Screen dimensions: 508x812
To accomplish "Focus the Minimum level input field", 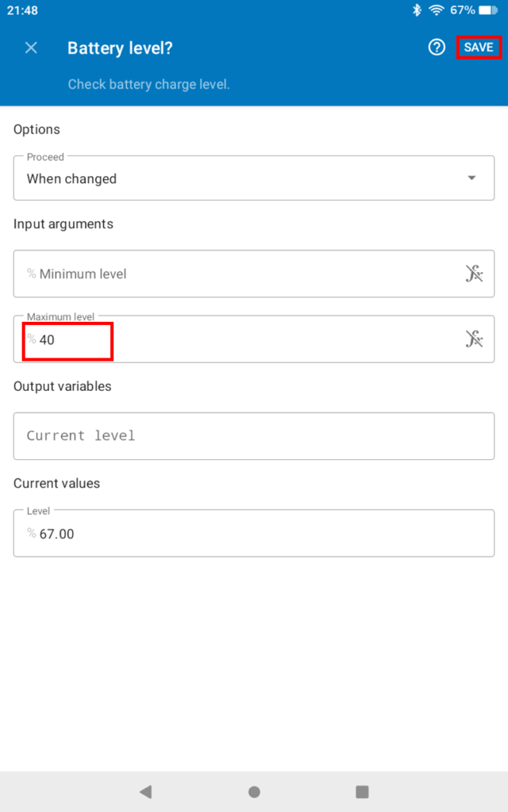I will pyautogui.click(x=238, y=274).
